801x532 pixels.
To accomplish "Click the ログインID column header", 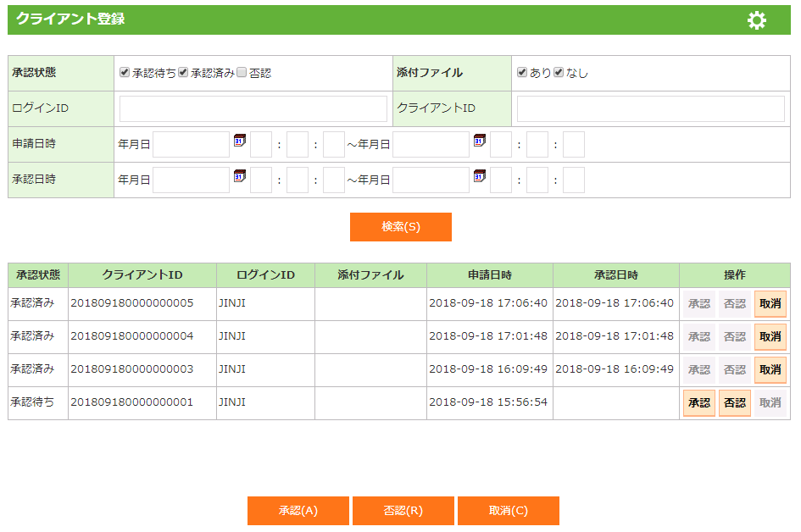I will pos(265,275).
